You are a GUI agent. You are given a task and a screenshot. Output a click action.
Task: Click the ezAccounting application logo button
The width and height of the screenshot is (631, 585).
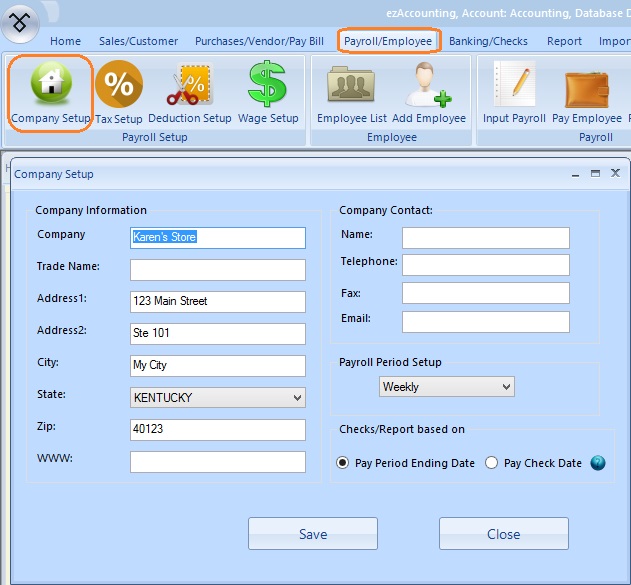(21, 21)
